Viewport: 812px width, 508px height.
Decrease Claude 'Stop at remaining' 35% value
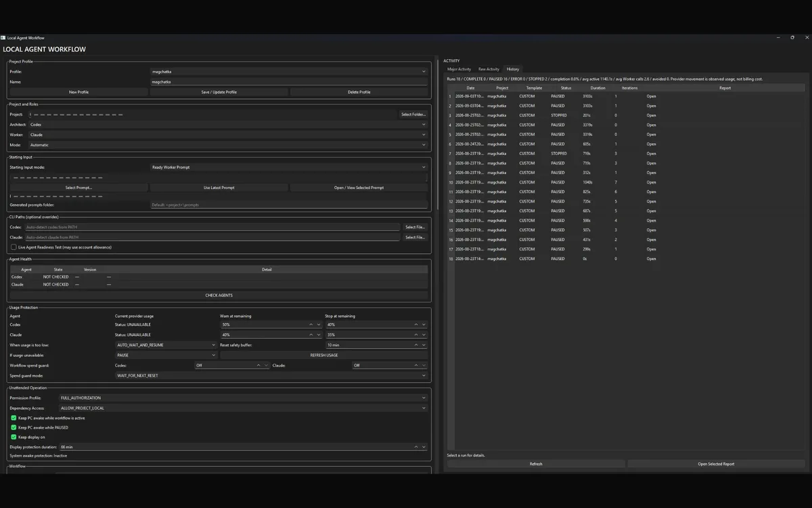[424, 335]
